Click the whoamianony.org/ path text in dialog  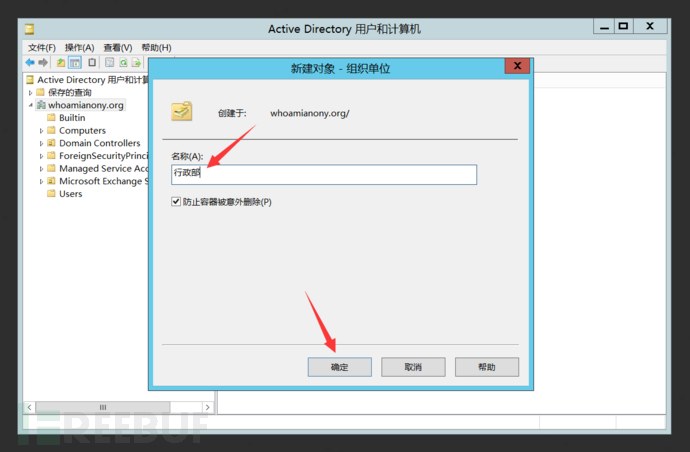[310, 113]
